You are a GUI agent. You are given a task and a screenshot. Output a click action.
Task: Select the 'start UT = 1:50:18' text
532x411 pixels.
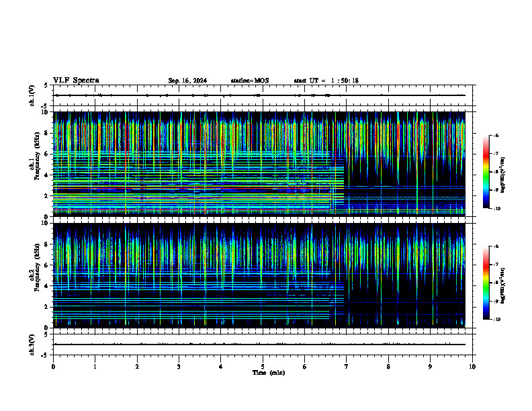point(326,81)
